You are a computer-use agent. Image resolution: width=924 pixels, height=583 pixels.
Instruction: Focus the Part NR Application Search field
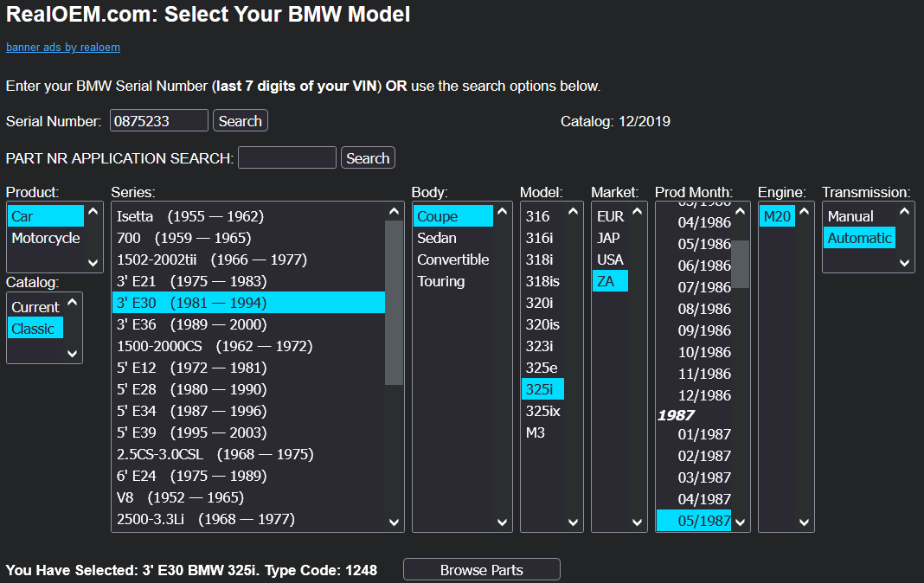tap(286, 158)
